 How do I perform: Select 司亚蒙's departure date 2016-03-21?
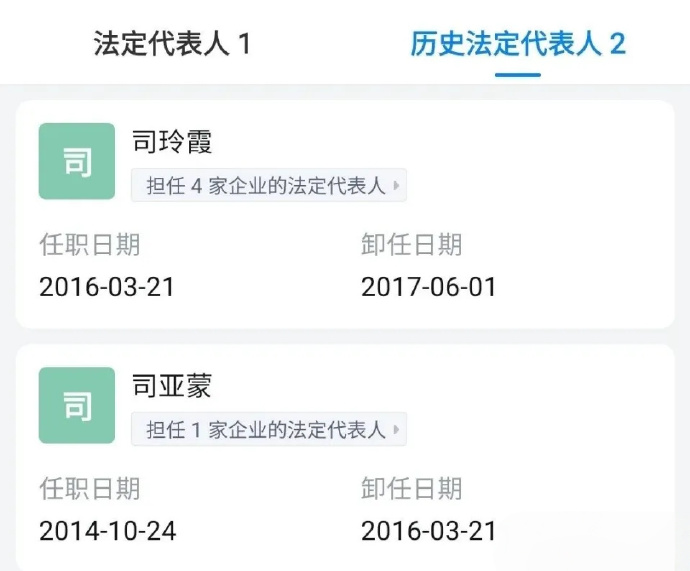click(x=428, y=531)
